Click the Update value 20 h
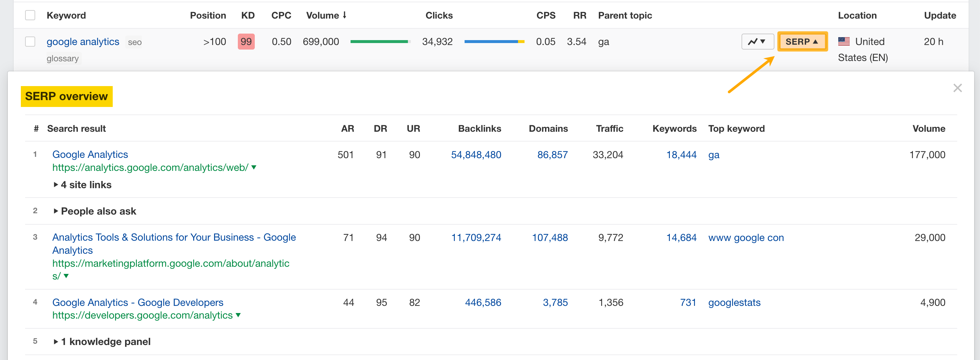The height and width of the screenshot is (360, 980). tap(934, 41)
